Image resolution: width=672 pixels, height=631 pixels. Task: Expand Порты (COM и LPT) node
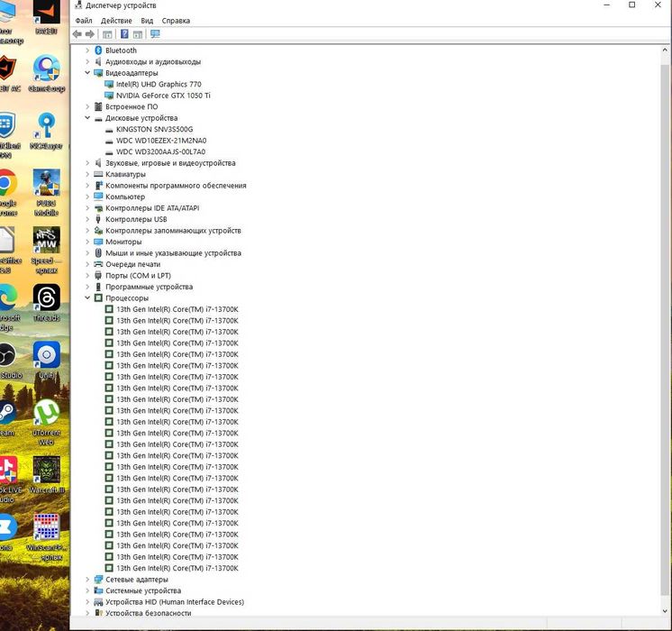[87, 276]
